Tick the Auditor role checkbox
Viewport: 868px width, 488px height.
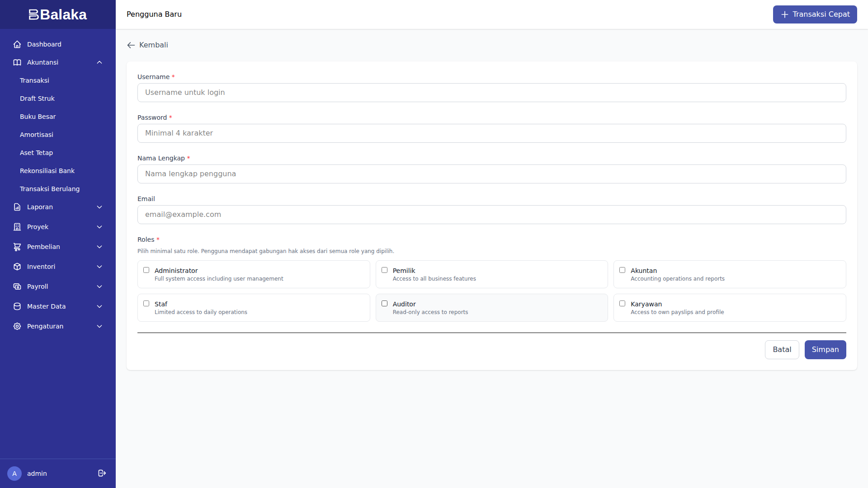pos(385,304)
